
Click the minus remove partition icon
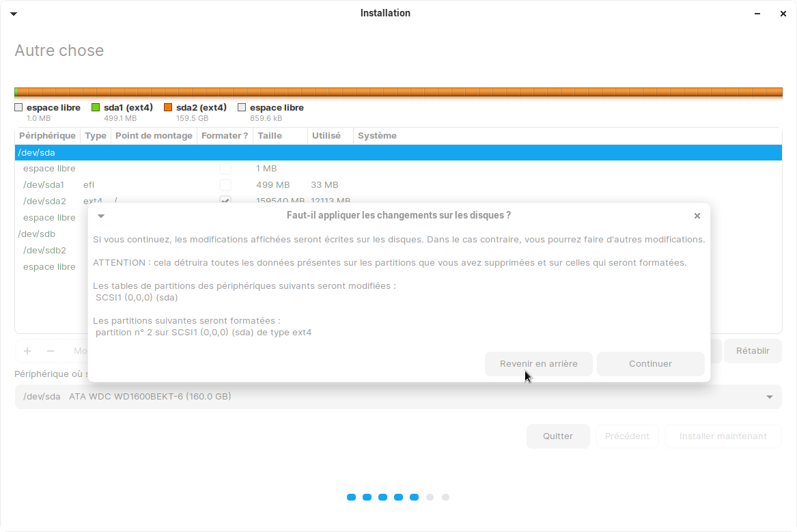tap(51, 351)
